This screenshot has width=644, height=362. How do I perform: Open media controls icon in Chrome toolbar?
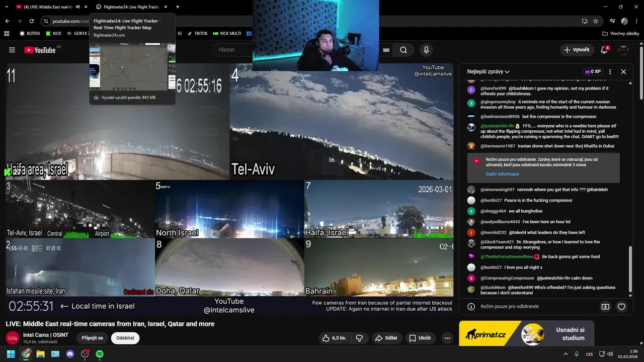tap(612, 21)
